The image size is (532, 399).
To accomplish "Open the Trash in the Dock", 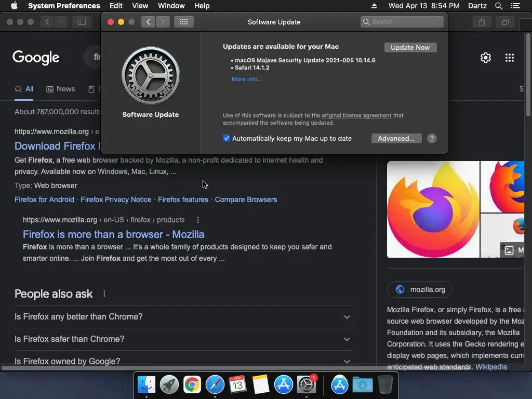I will (385, 384).
